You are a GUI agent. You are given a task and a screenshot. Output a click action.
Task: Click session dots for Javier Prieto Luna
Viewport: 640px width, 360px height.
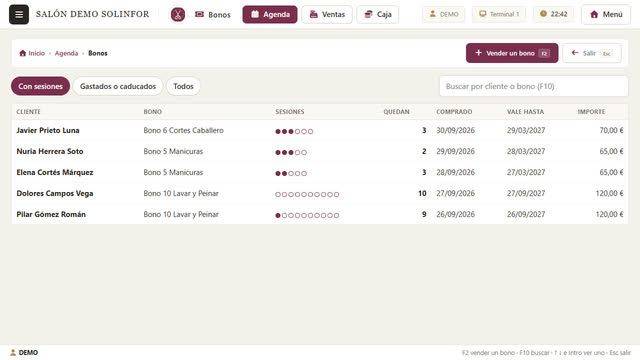click(x=294, y=131)
